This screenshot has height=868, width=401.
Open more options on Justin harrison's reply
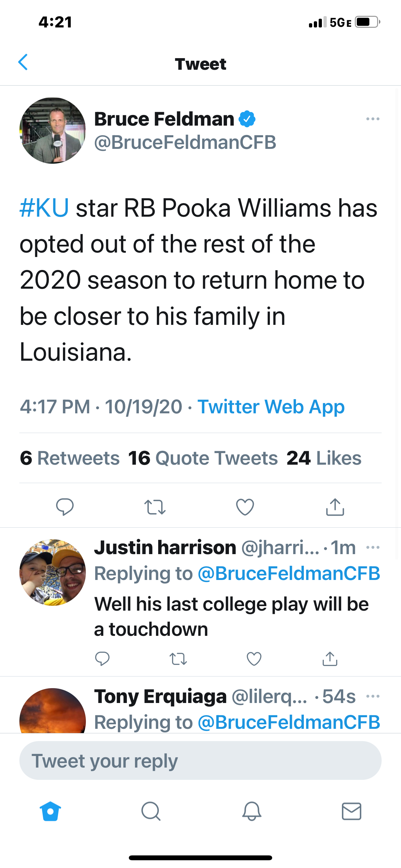[373, 548]
